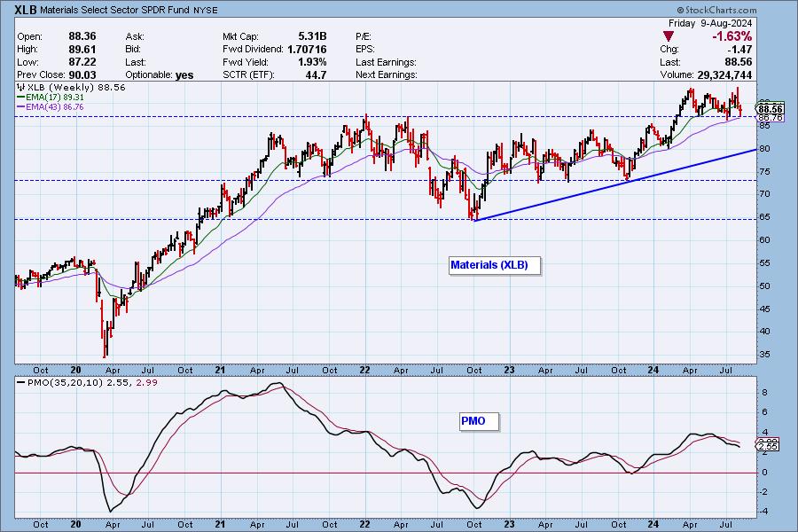This screenshot has height=532, width=798.
Task: Click the EMA(17) 89.31 legend entry
Action: coord(51,98)
